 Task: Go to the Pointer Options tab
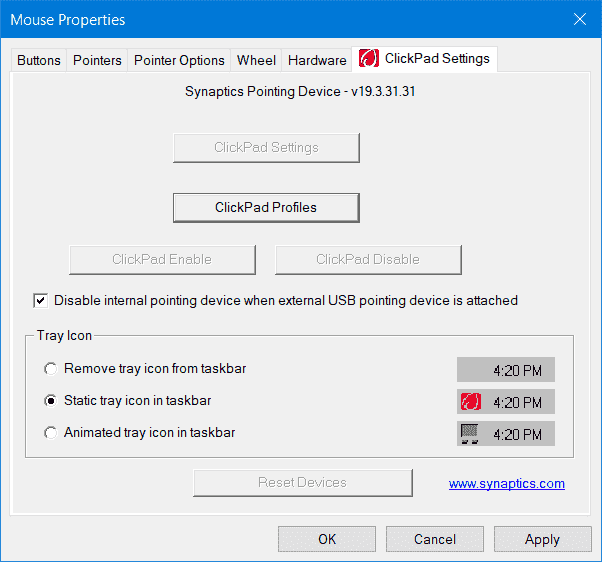click(179, 60)
